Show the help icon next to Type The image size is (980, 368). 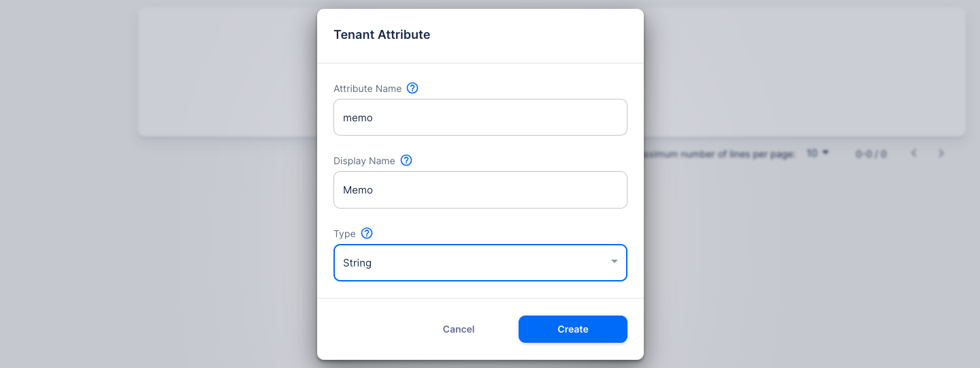(367, 233)
